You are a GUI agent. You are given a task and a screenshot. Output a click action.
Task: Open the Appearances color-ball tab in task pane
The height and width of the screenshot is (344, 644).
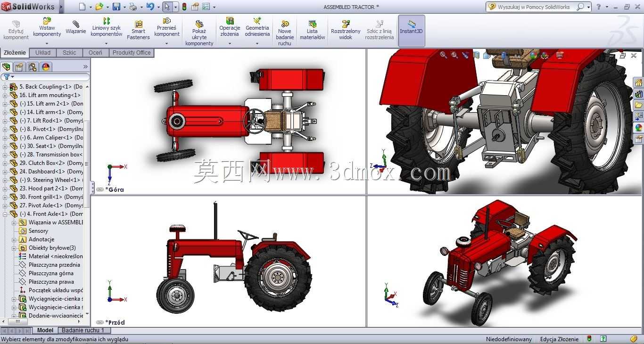coord(638,128)
